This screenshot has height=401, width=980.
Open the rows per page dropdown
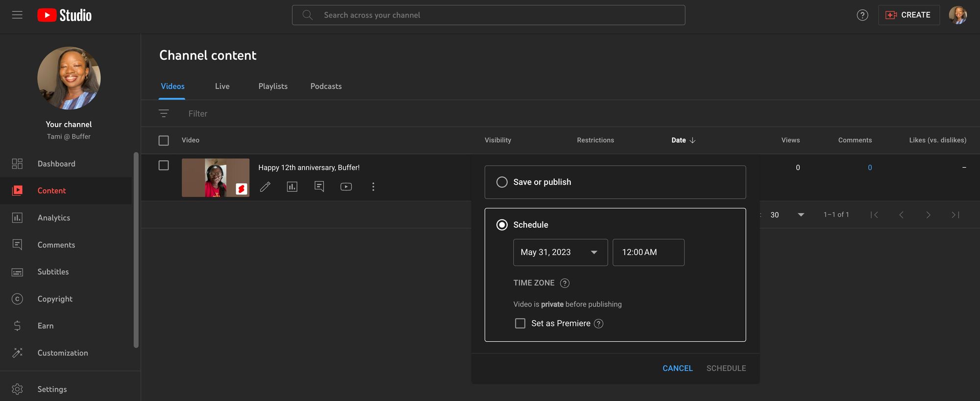click(801, 215)
